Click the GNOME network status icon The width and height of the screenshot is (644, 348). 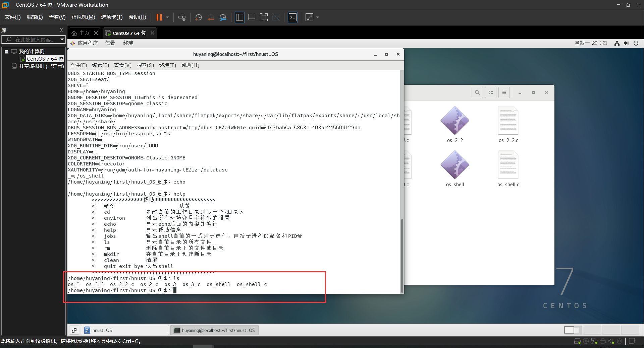(617, 43)
